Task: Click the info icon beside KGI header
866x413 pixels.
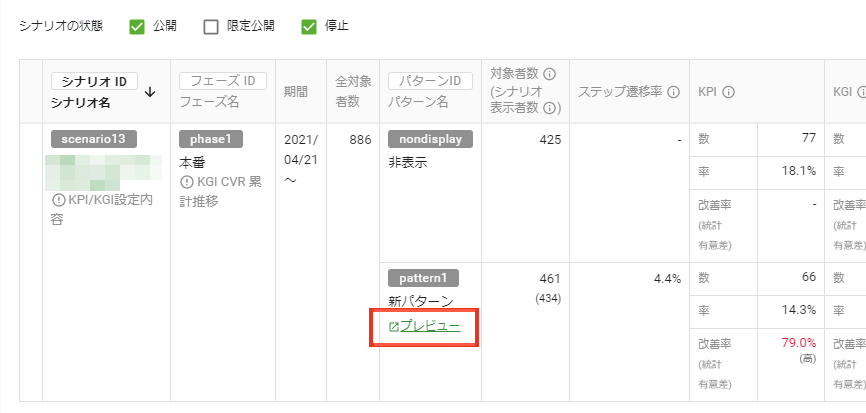Action: (x=861, y=92)
